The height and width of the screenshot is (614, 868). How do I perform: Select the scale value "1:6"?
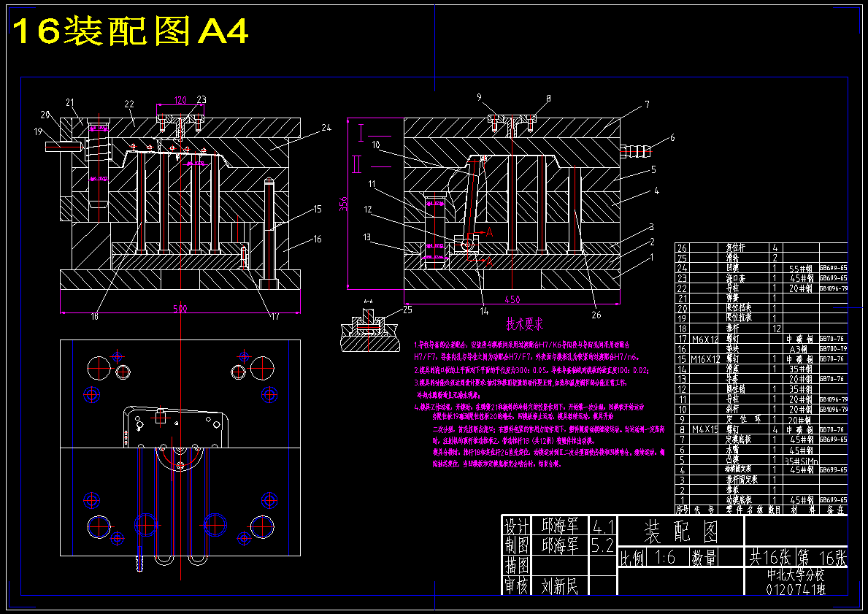664,557
